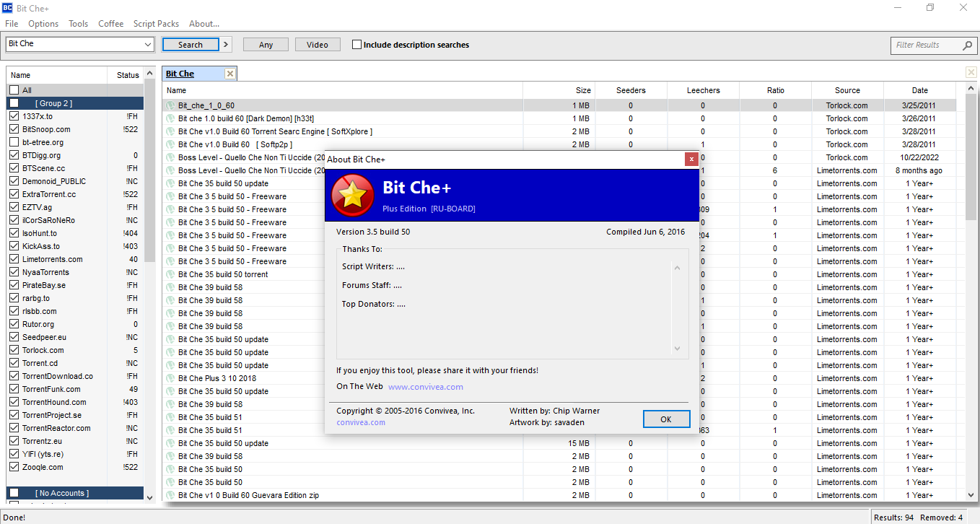This screenshot has width=980, height=524.
Task: Click the globe icon of the SoftXplore row
Action: click(x=171, y=131)
